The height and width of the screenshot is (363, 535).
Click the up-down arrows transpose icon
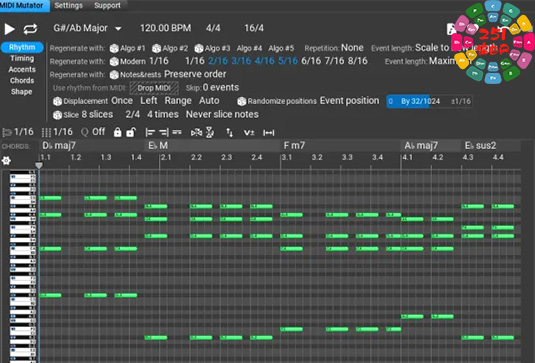230,132
